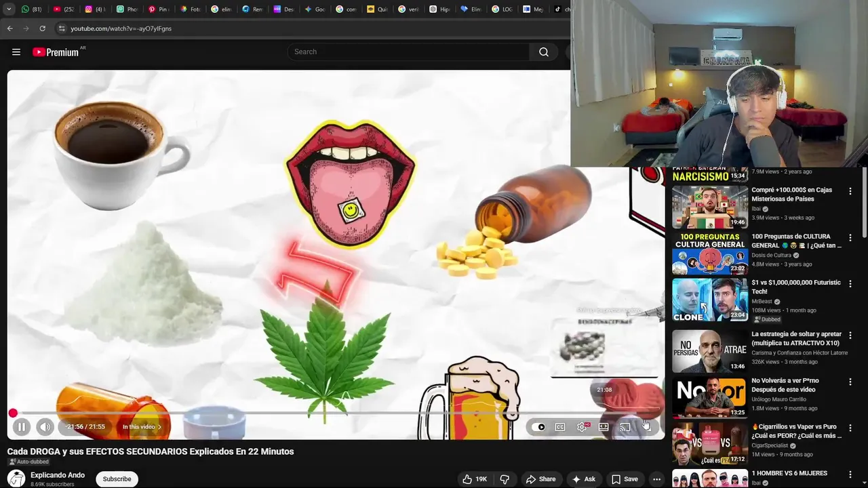This screenshot has height=488, width=868.
Task: Open 'No Volverás a ver P*rno' thumbnail
Action: [709, 396]
